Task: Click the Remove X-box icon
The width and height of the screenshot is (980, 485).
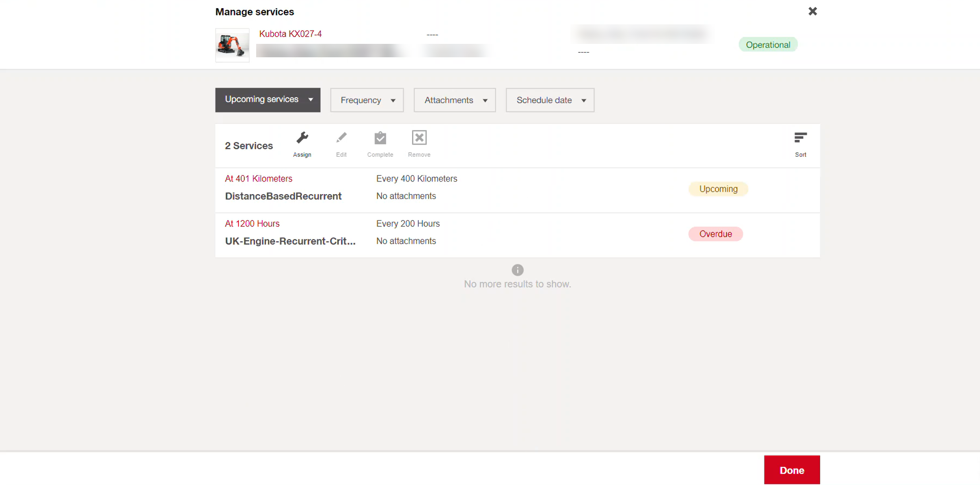Action: click(x=419, y=139)
